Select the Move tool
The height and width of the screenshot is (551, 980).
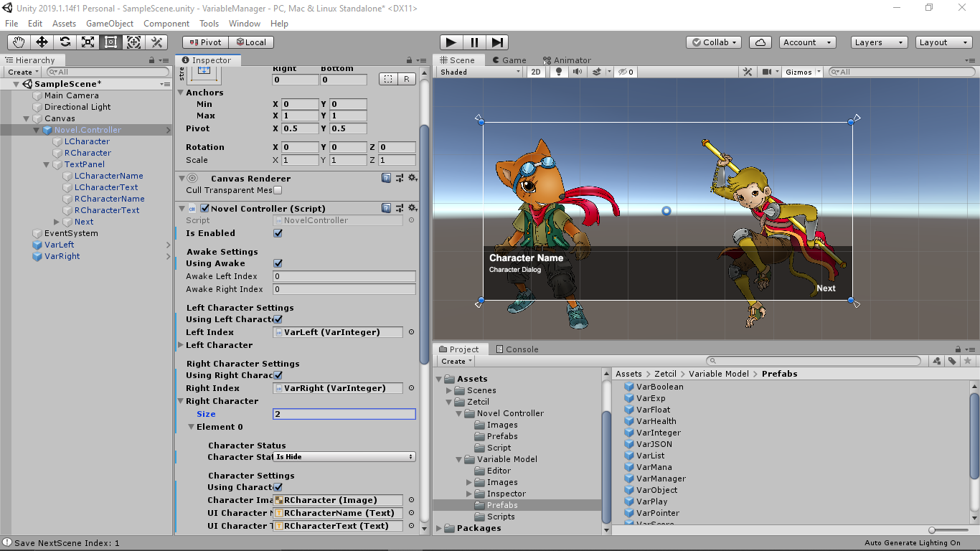click(x=42, y=42)
